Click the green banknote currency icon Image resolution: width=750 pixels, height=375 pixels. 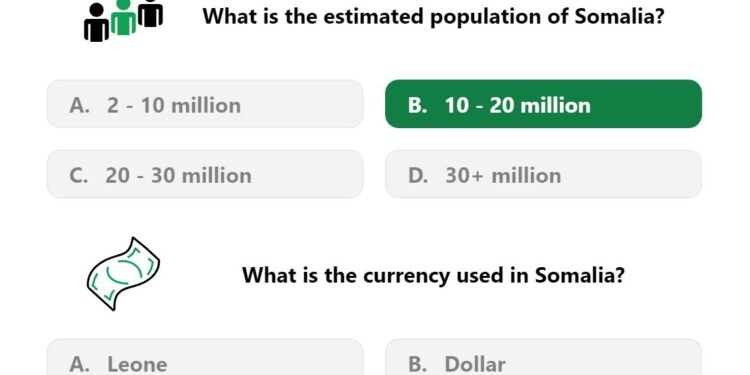tap(123, 274)
